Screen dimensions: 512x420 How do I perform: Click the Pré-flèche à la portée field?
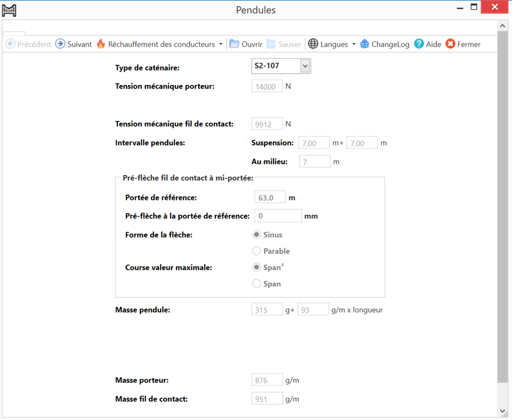point(278,216)
